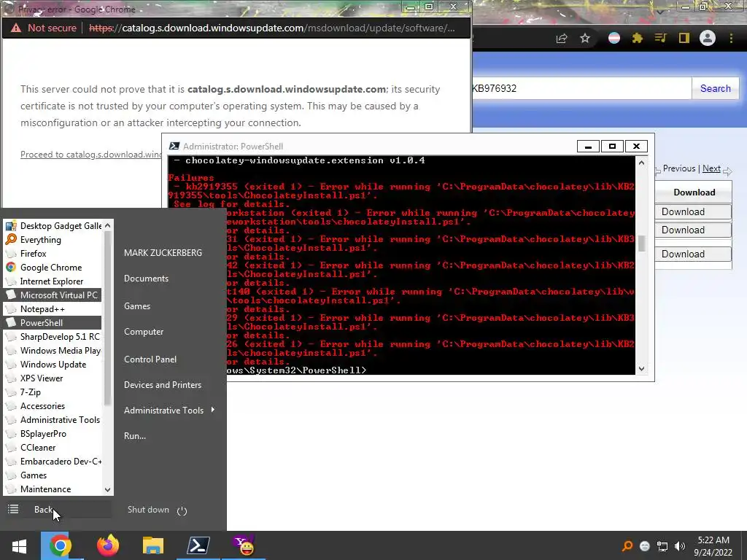Click the Windows Start button

pyautogui.click(x=19, y=545)
